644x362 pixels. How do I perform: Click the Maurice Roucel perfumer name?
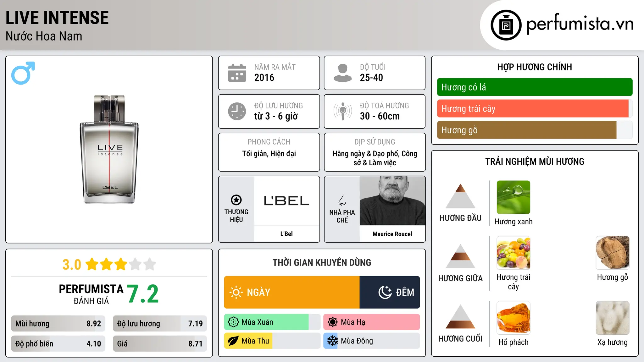pos(392,234)
